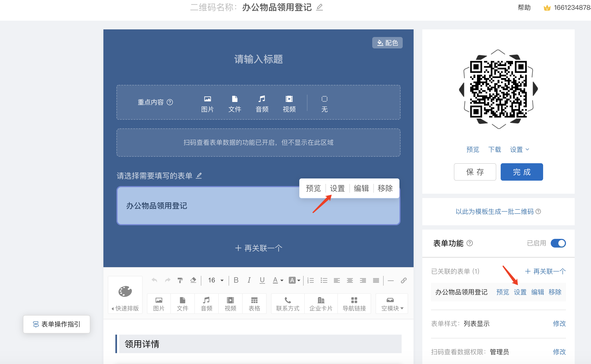Viewport: 591px width, 364px height.
Task: Insert audio using the 音频 icon
Action: point(206,303)
